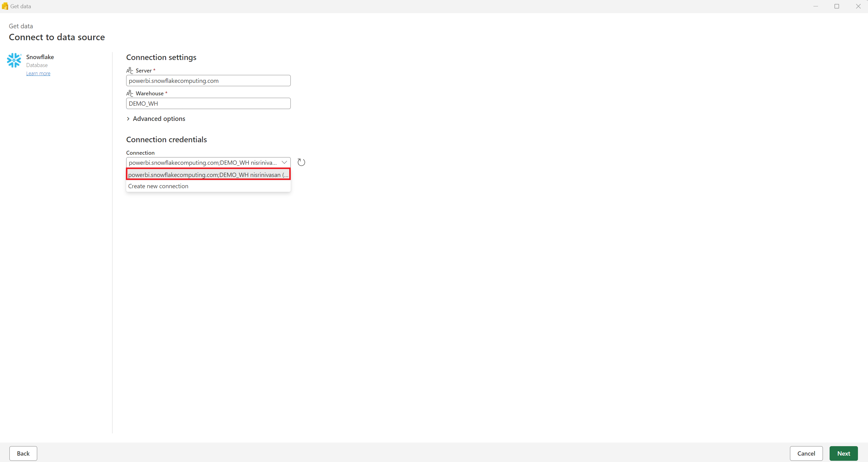
Task: Select Create new connection option
Action: pyautogui.click(x=158, y=185)
